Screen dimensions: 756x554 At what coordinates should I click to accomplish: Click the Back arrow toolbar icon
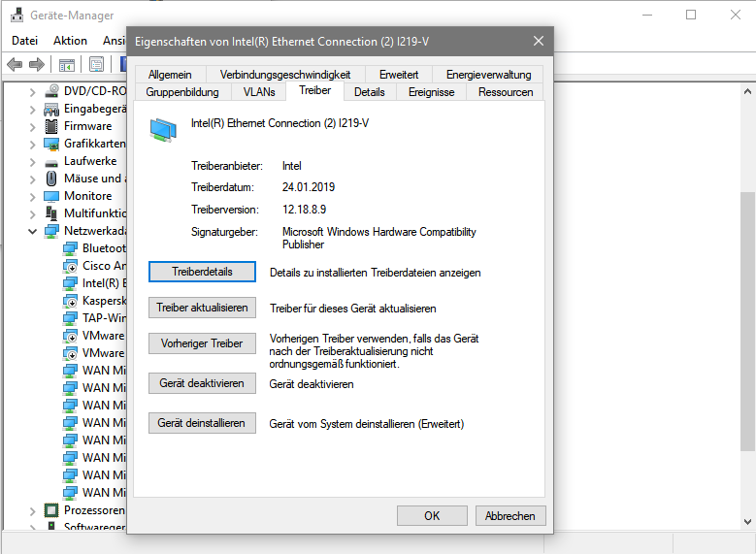pyautogui.click(x=15, y=64)
